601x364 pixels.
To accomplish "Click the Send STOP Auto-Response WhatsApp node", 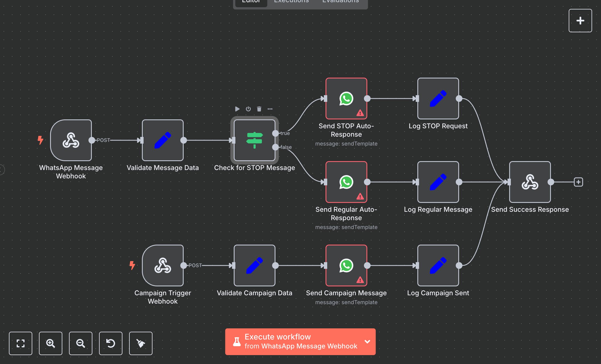I will 346,99.
